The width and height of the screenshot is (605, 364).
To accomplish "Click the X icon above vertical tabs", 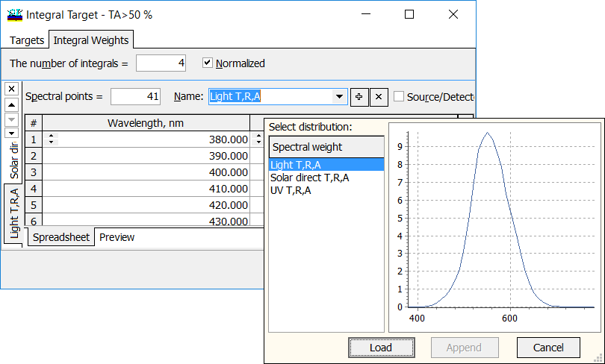I will click(x=11, y=89).
